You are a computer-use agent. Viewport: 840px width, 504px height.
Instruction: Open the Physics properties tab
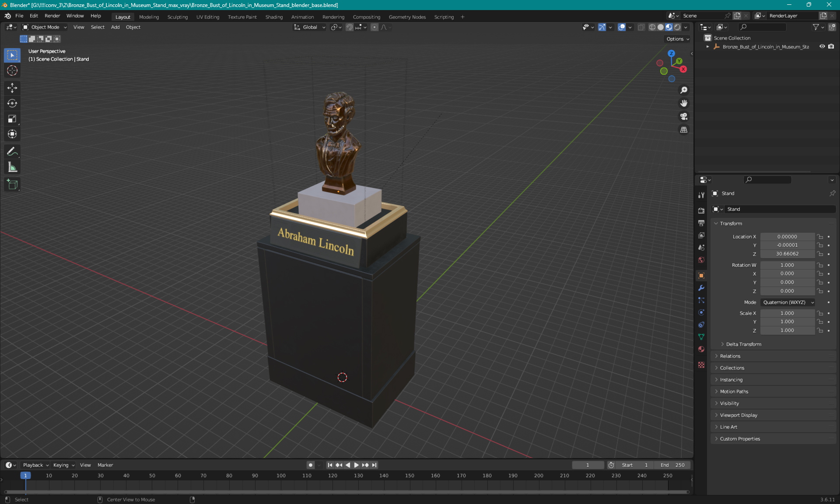(x=701, y=312)
